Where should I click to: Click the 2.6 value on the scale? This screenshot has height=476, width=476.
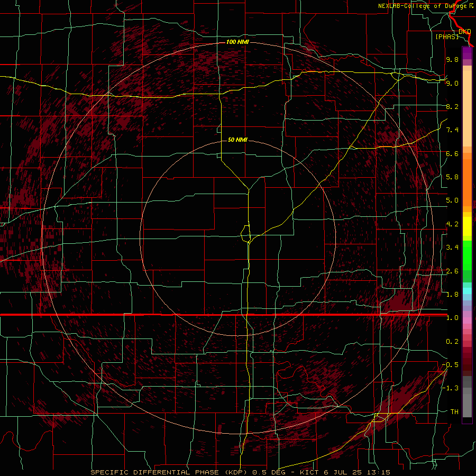(x=452, y=271)
